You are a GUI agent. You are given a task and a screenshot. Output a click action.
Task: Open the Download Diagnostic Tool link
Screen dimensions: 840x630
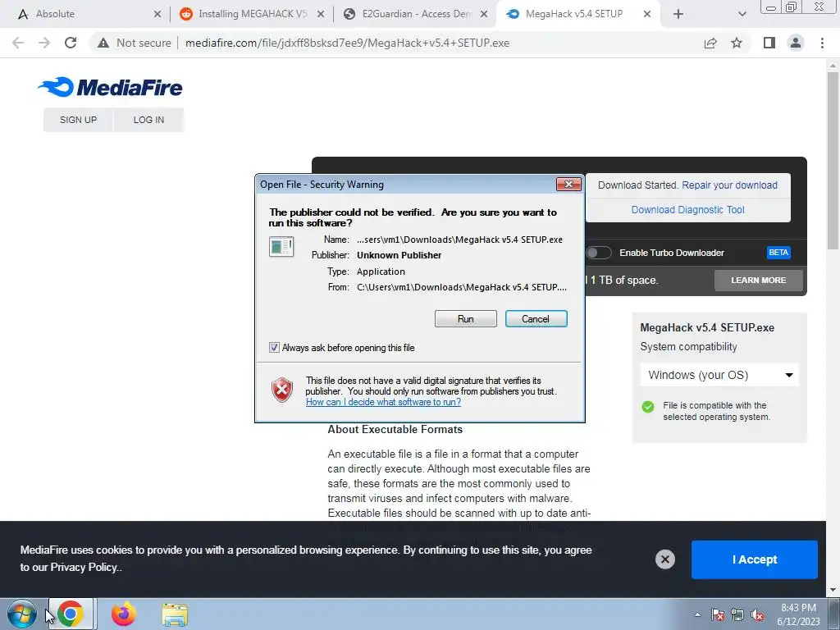coord(688,209)
